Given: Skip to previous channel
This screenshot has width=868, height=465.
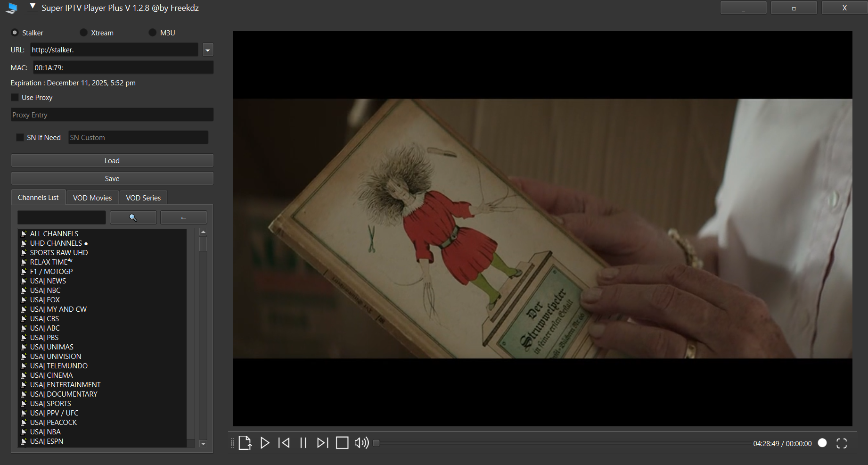Looking at the screenshot, I should tap(284, 443).
